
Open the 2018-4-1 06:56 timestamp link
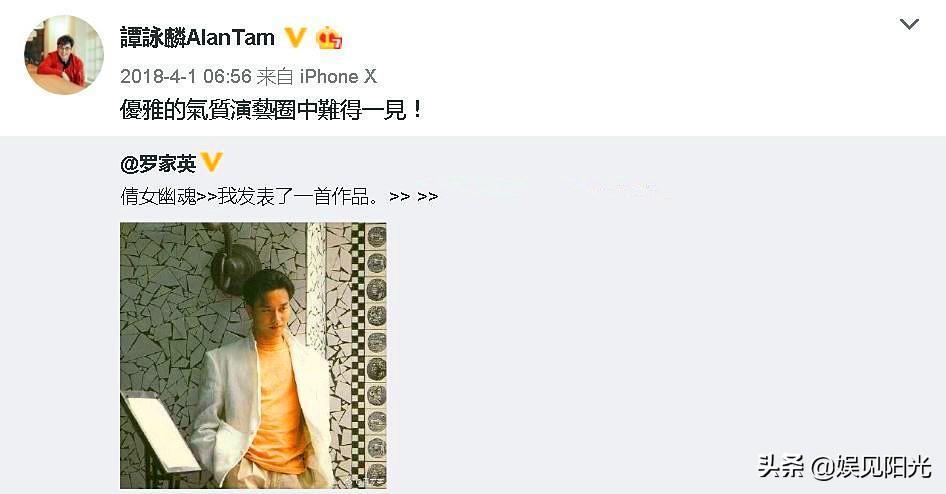coord(186,76)
